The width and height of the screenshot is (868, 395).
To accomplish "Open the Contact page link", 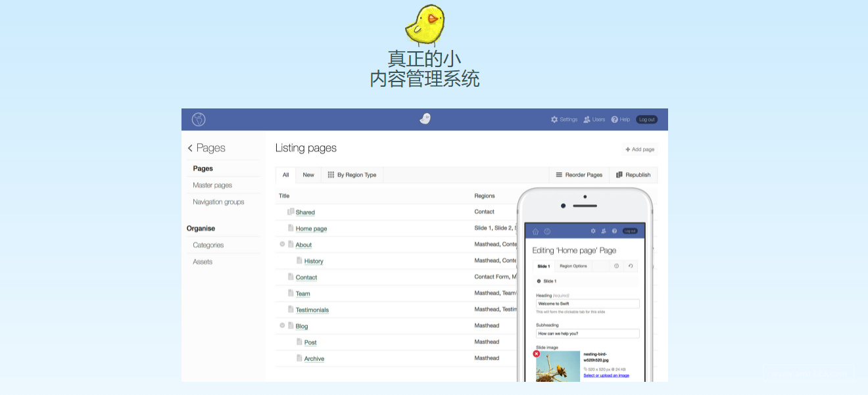I will pyautogui.click(x=306, y=277).
